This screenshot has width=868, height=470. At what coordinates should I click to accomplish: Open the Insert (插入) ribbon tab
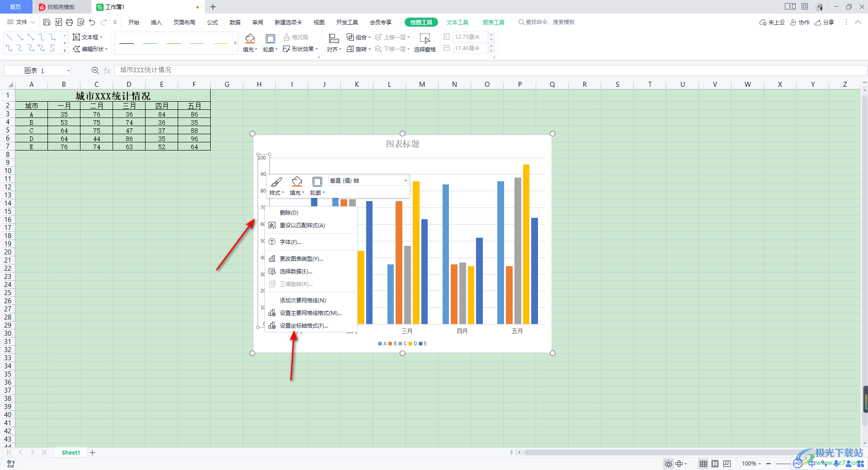156,22
